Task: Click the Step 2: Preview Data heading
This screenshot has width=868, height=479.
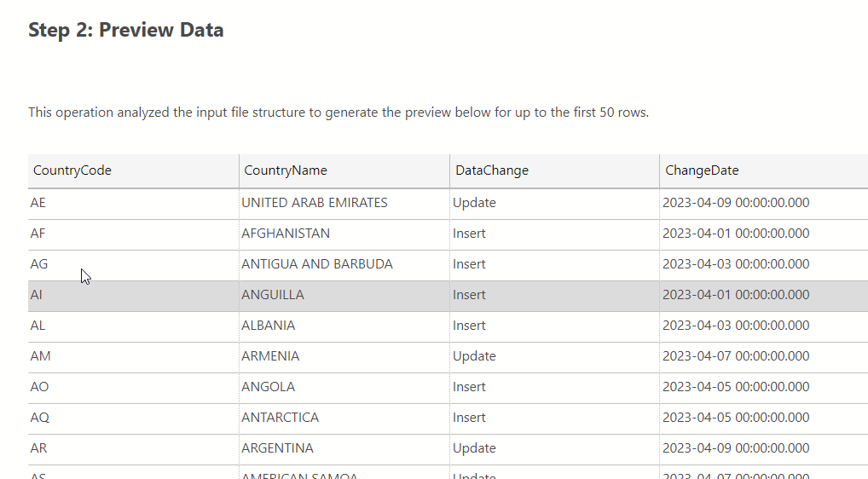Action: (126, 30)
